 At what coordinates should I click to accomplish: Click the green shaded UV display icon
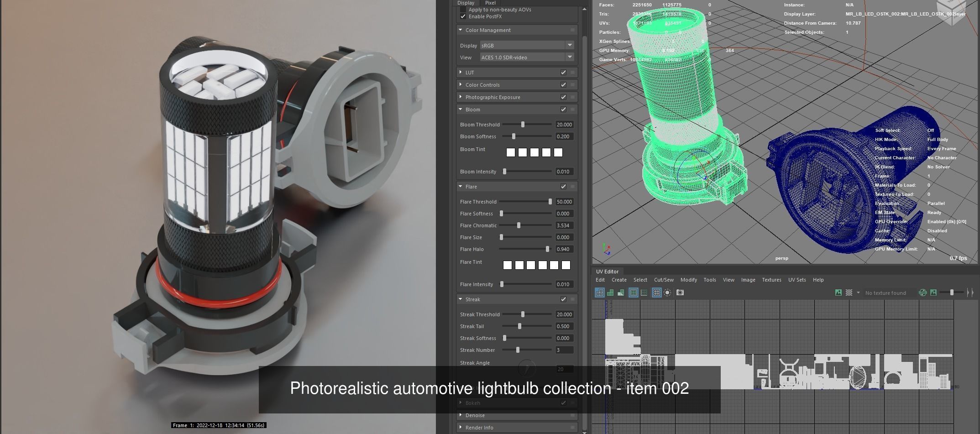point(610,293)
